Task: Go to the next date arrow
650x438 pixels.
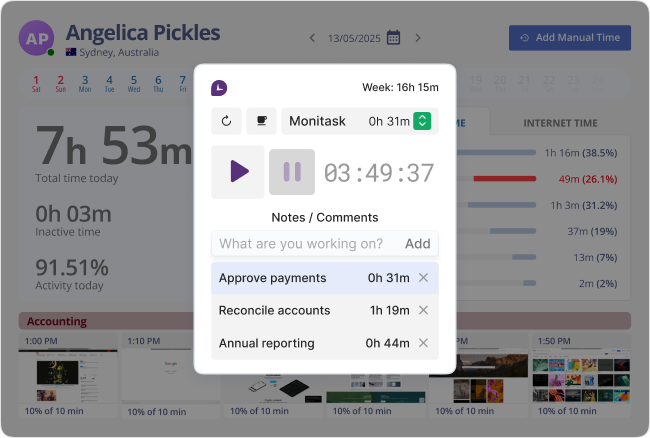Action: pos(418,38)
